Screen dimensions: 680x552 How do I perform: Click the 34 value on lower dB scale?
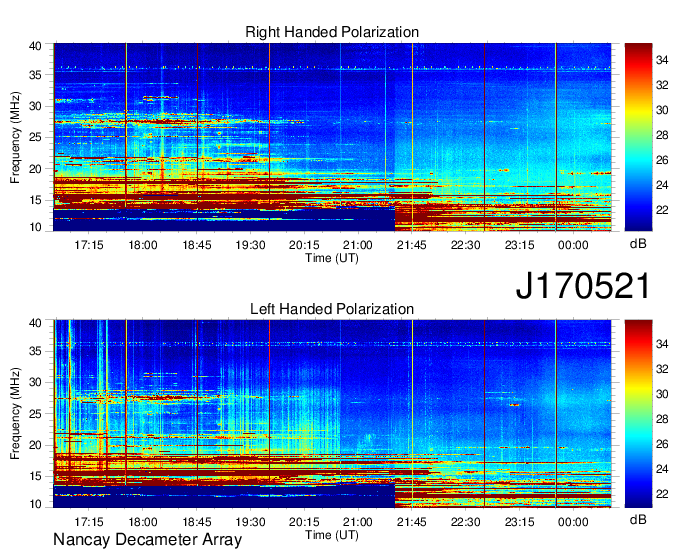[662, 344]
